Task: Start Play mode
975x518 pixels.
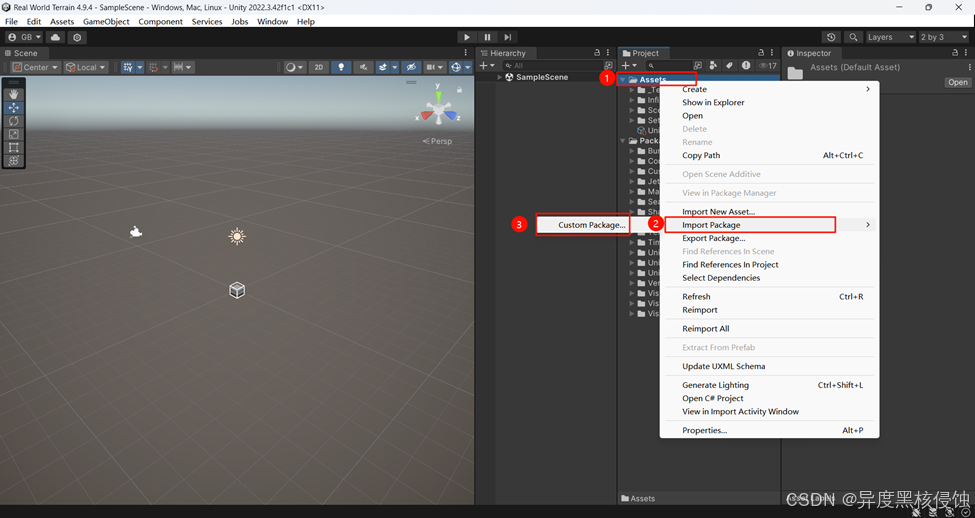Action: [467, 37]
